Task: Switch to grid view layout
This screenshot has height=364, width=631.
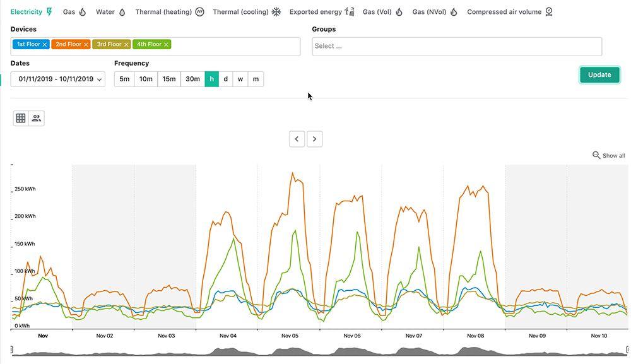Action: 20,117
